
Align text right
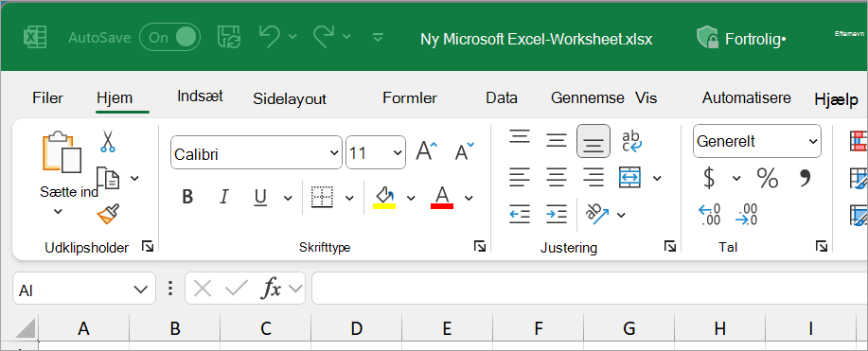click(593, 177)
